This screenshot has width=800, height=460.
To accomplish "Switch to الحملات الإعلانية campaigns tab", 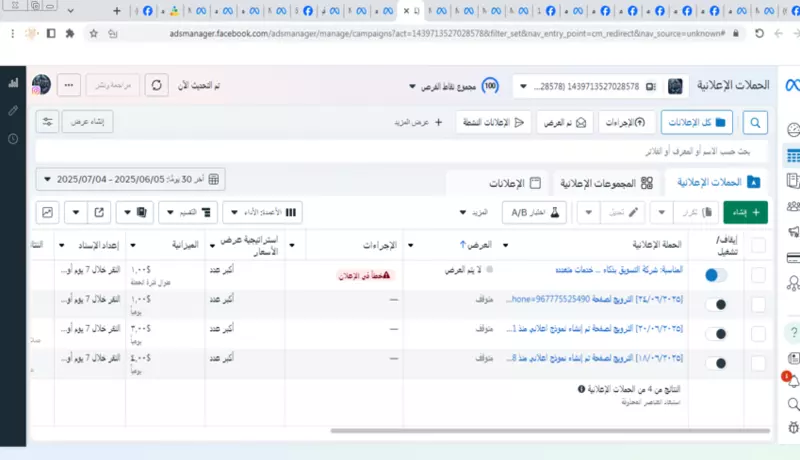I will [x=717, y=182].
